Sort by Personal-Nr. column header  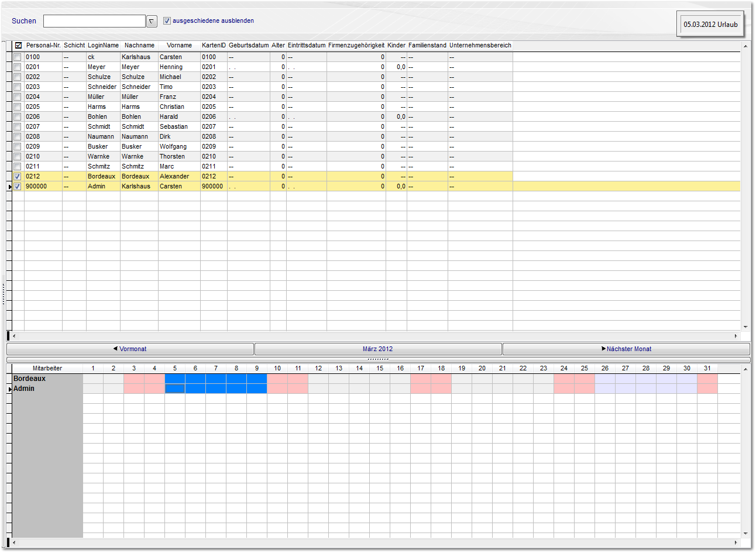(43, 45)
